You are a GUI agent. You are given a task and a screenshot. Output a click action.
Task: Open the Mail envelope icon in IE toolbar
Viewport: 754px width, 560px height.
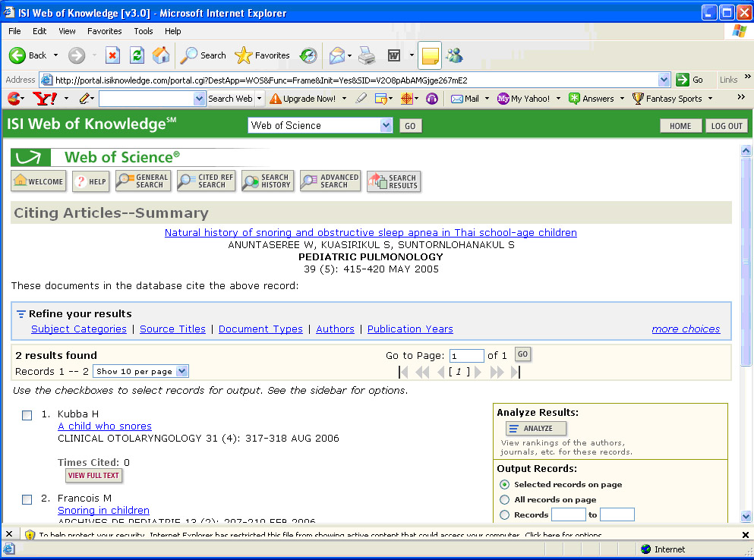pyautogui.click(x=337, y=55)
